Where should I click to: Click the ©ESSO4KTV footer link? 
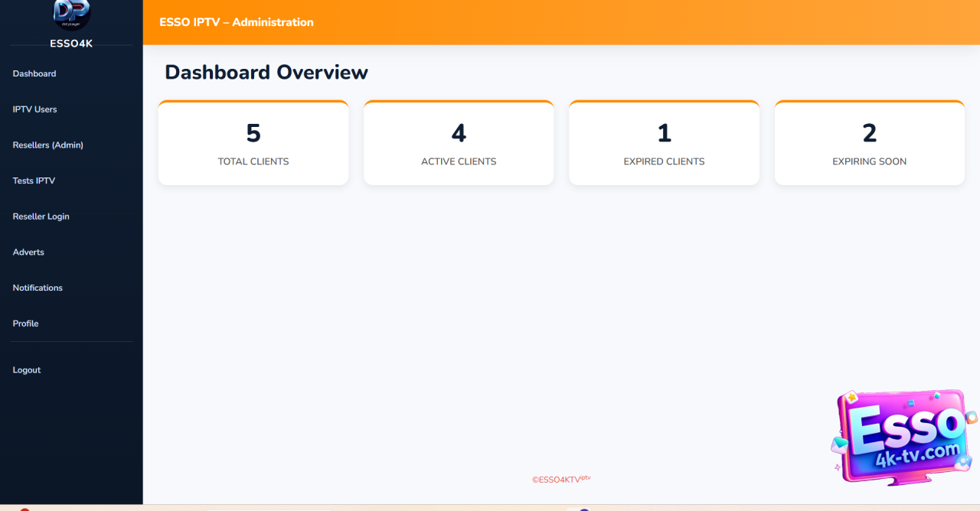pos(560,480)
